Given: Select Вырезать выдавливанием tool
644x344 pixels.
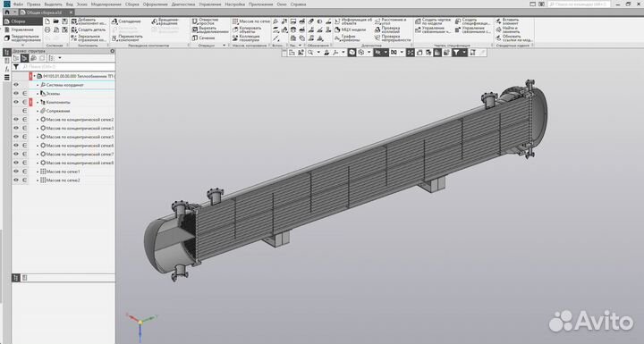Looking at the screenshot, I should point(210,30).
